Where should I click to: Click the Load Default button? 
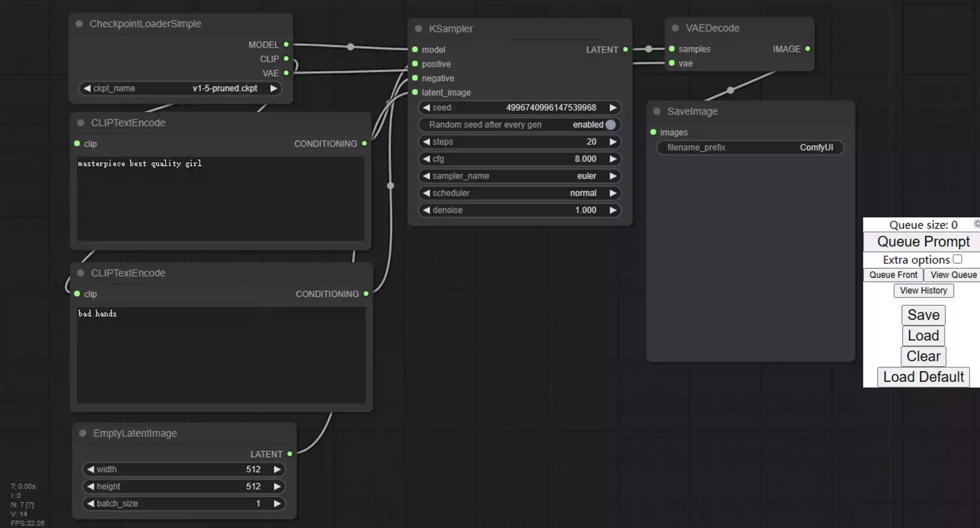(x=923, y=376)
